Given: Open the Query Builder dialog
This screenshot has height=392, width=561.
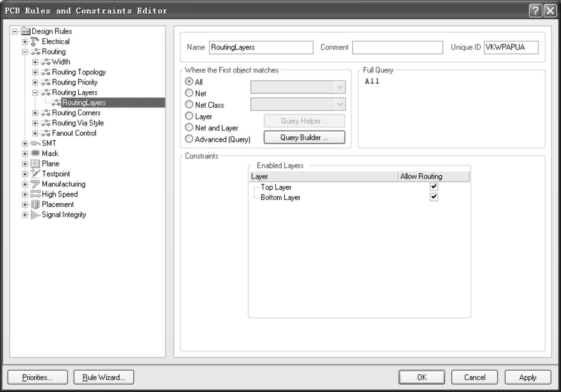Looking at the screenshot, I should 304,137.
